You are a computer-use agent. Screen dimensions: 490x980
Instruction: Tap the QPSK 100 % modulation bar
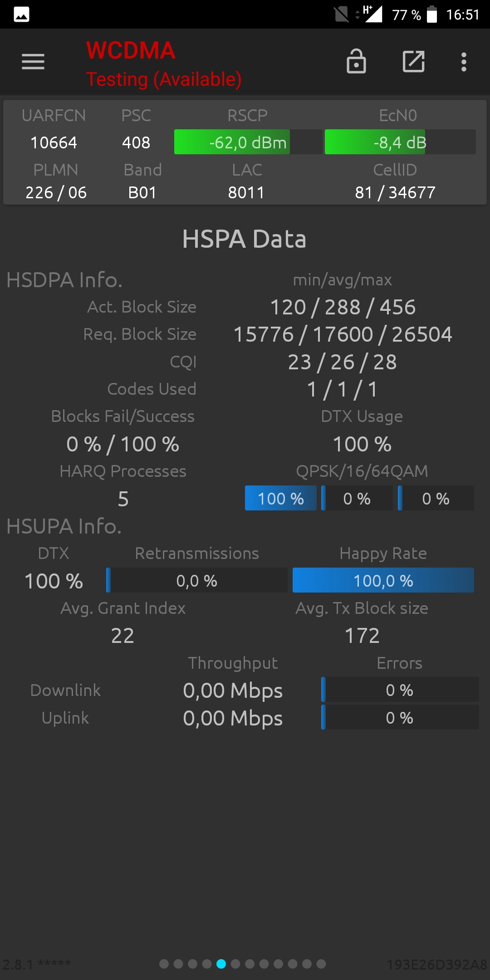click(281, 499)
